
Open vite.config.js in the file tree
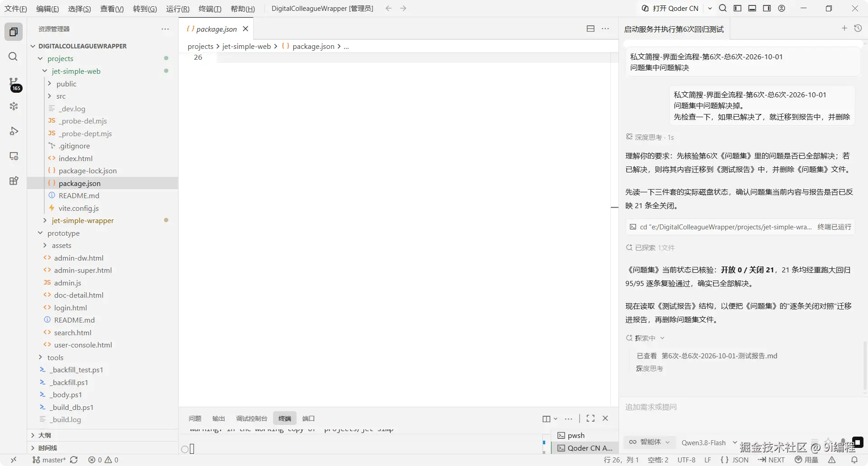[79, 208]
